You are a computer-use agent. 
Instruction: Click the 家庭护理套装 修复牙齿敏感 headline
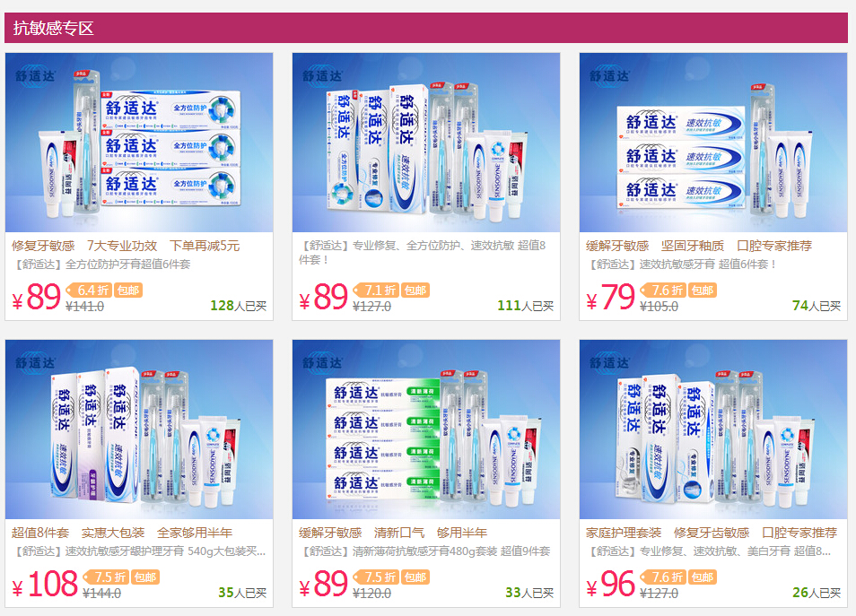coord(668,534)
